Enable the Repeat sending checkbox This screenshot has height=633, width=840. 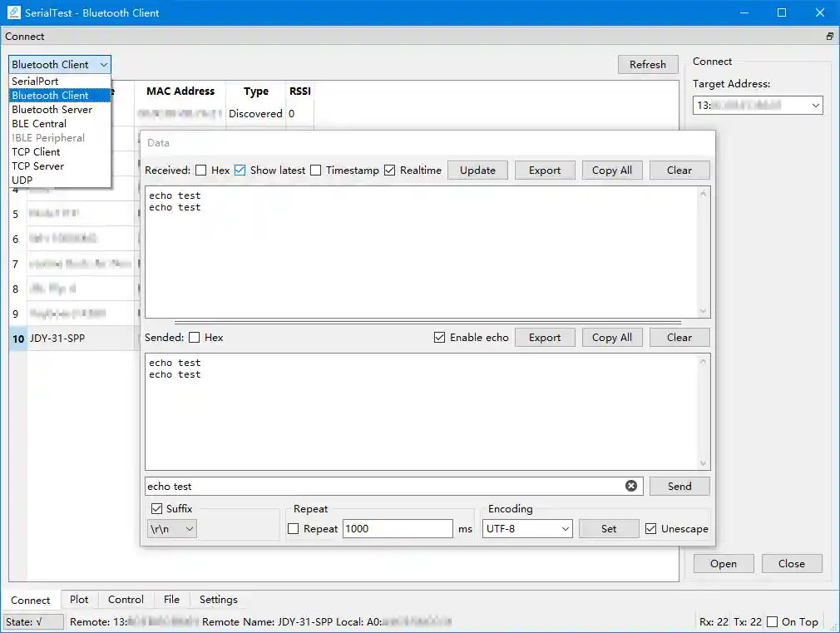[293, 527]
